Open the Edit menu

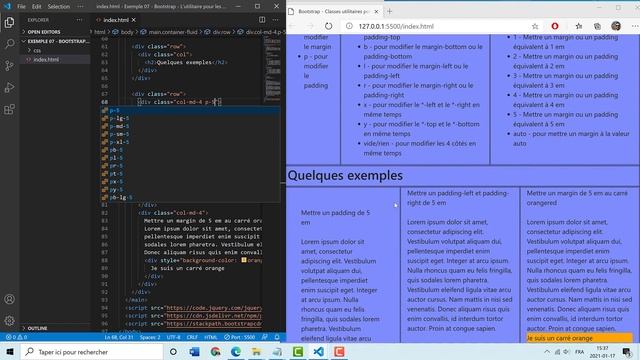coord(37,7)
